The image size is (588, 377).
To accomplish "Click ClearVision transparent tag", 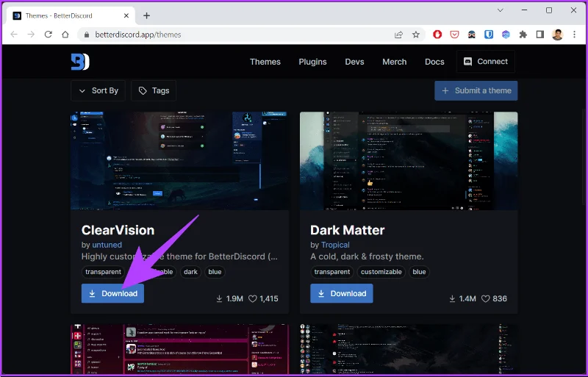I will pos(103,272).
